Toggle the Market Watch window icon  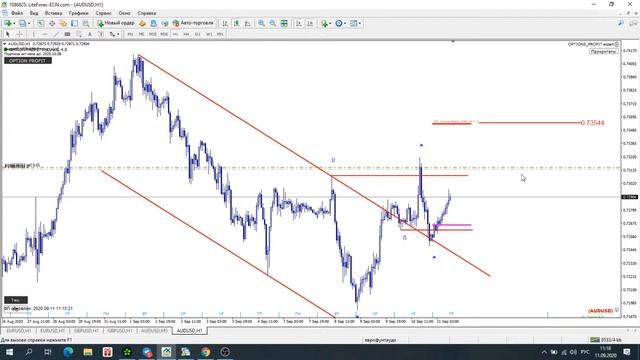point(41,23)
